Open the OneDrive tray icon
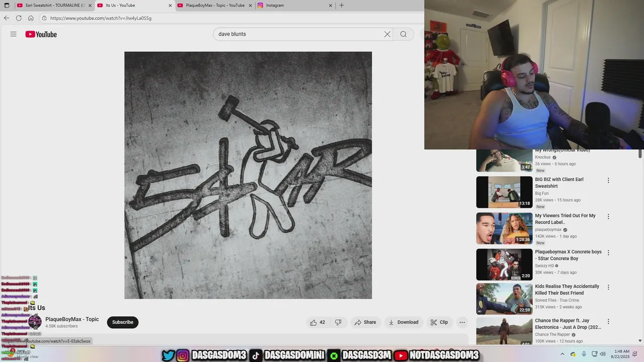 point(573,354)
